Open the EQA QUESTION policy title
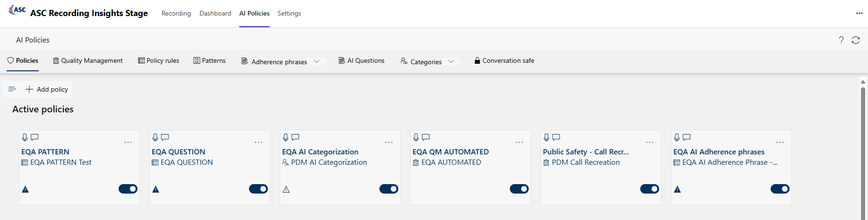Viewport: 868px width, 220px height. click(x=179, y=152)
